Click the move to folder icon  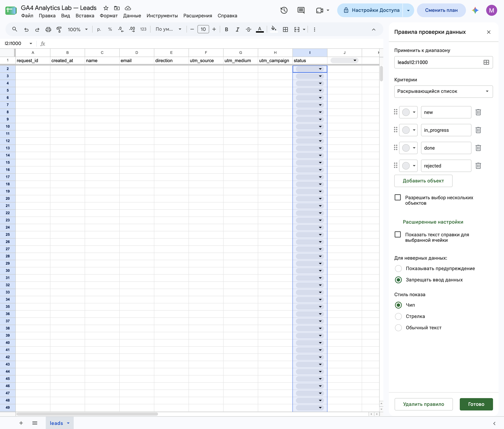(117, 8)
